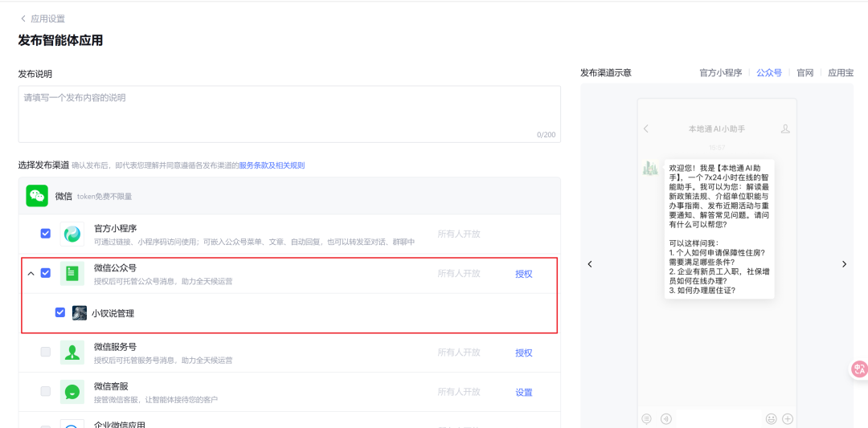Click the 小钗说管理 account avatar

(x=80, y=313)
